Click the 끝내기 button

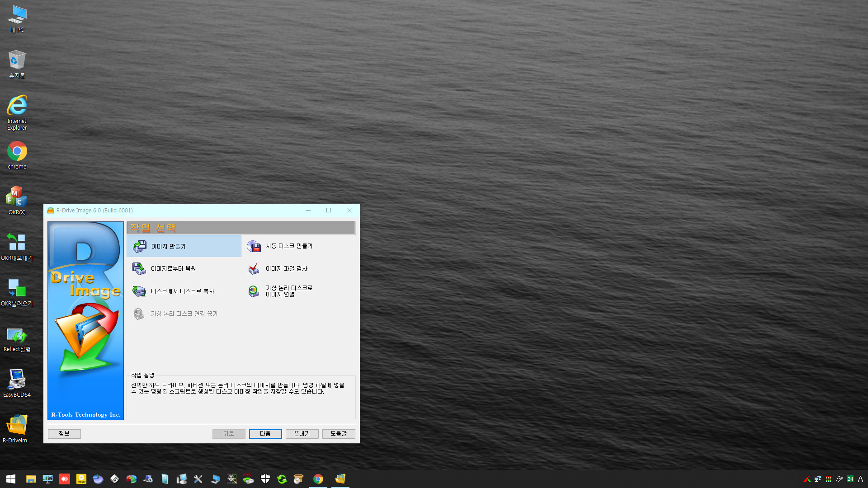click(x=302, y=434)
